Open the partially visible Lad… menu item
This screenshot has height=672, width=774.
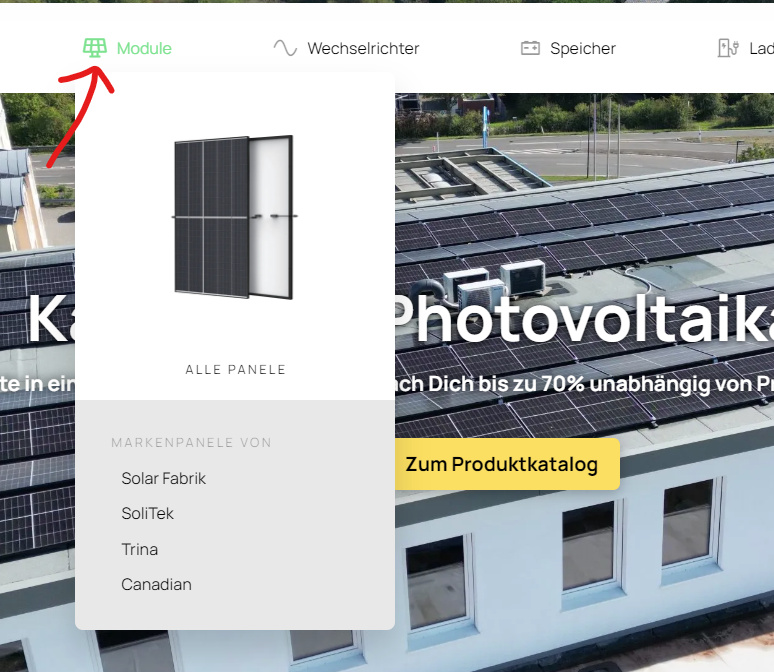760,48
